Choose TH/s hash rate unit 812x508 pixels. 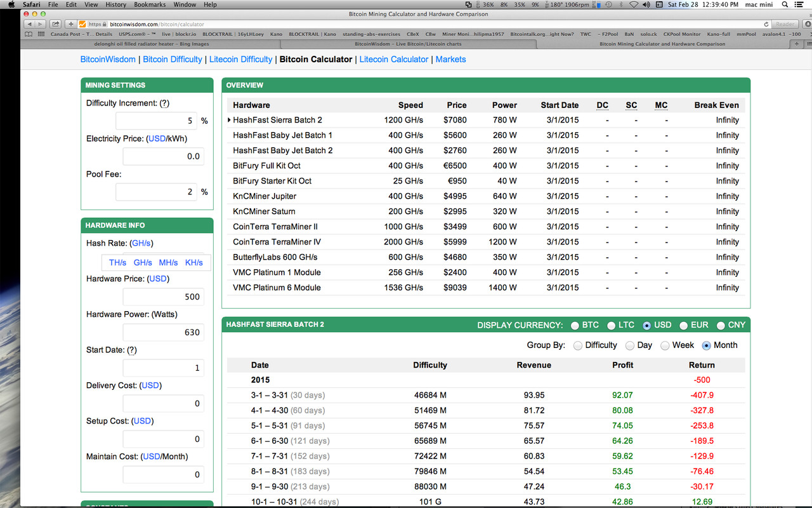117,262
